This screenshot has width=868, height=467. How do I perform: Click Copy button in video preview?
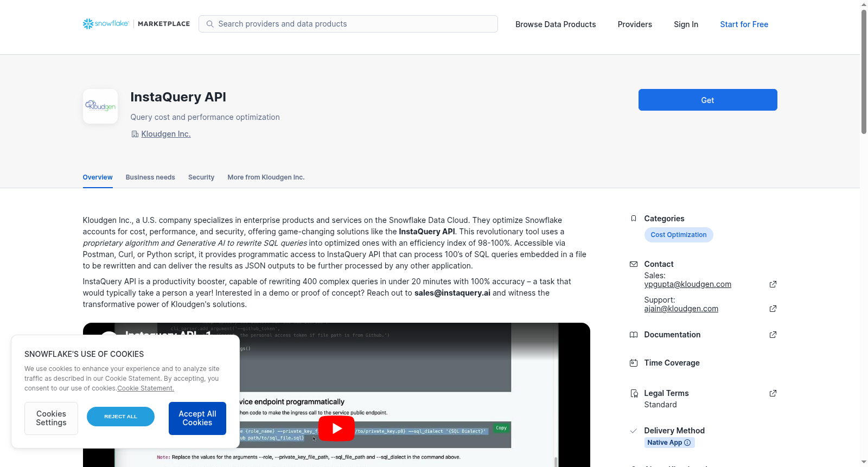(x=501, y=428)
